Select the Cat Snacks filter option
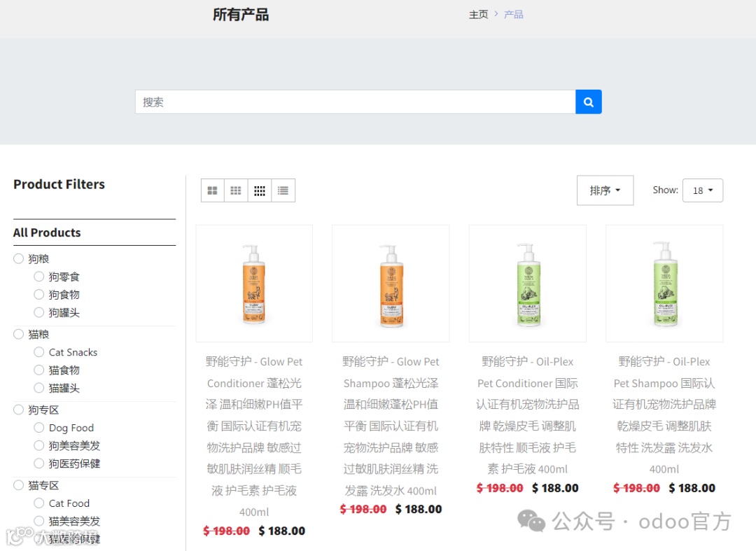This screenshot has width=756, height=551. click(39, 352)
